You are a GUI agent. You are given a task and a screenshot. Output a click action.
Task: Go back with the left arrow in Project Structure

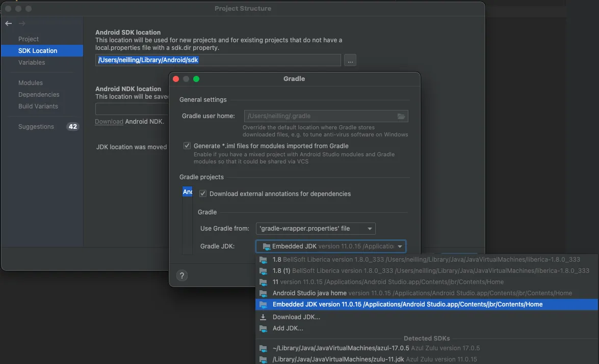coord(8,23)
